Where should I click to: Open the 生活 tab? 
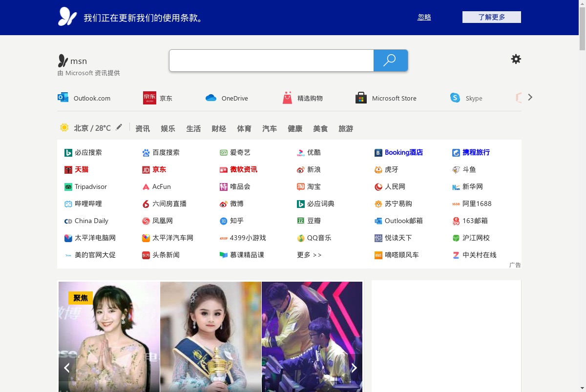tap(193, 128)
